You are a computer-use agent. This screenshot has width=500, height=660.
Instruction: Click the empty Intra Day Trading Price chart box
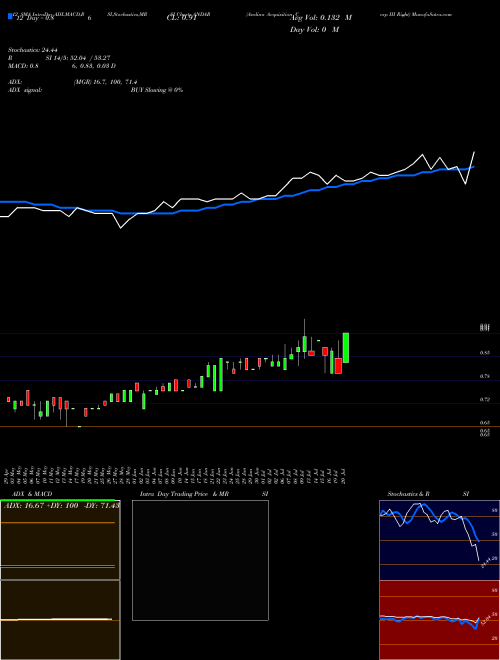point(200,560)
